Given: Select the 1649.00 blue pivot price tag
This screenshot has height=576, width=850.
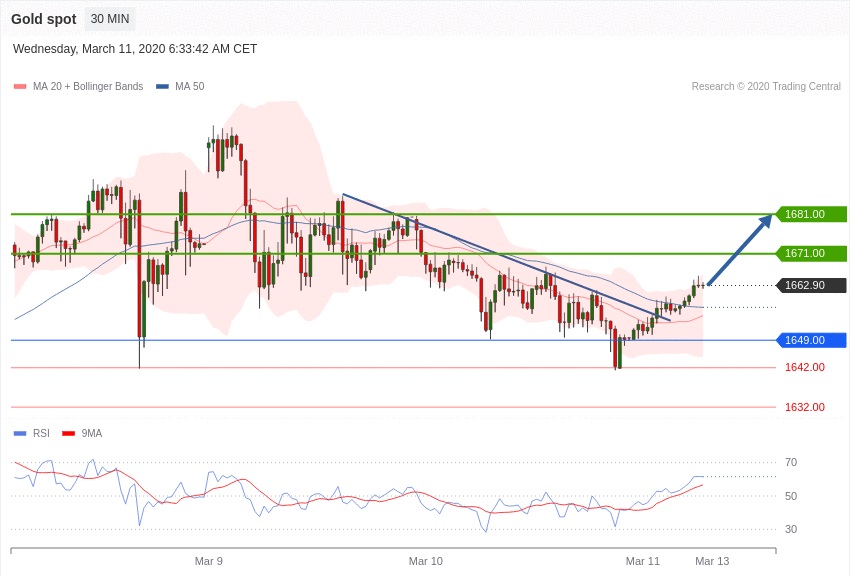Looking at the screenshot, I should coord(811,340).
